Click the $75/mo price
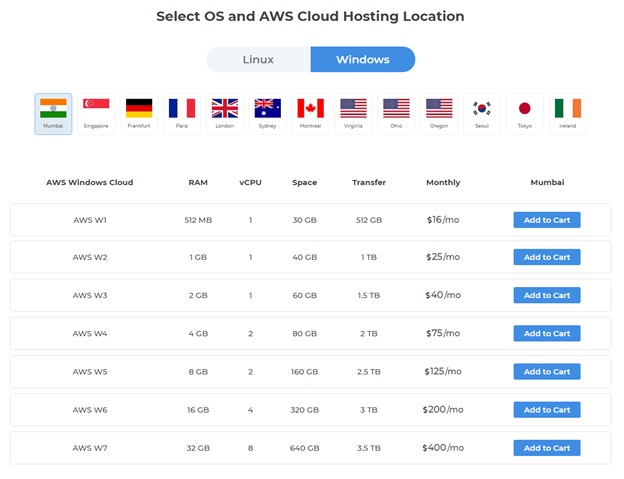Viewport: 624px width, 479px height. click(x=443, y=333)
